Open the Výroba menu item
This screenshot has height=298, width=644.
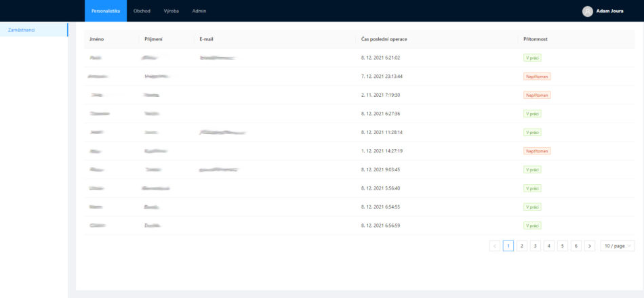(x=171, y=11)
